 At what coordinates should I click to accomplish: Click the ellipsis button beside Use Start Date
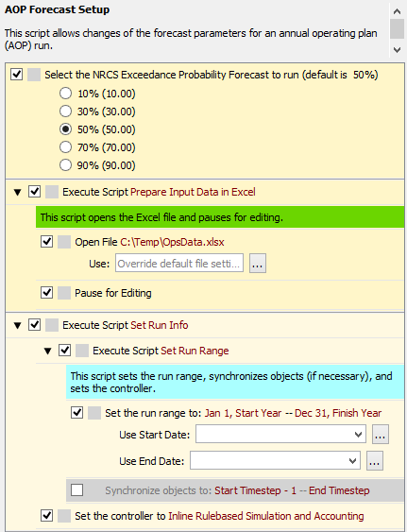click(381, 435)
